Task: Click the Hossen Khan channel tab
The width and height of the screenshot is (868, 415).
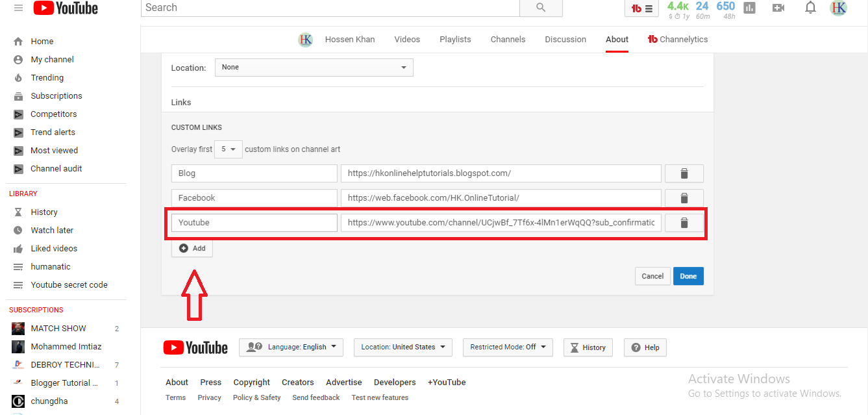Action: tap(350, 39)
